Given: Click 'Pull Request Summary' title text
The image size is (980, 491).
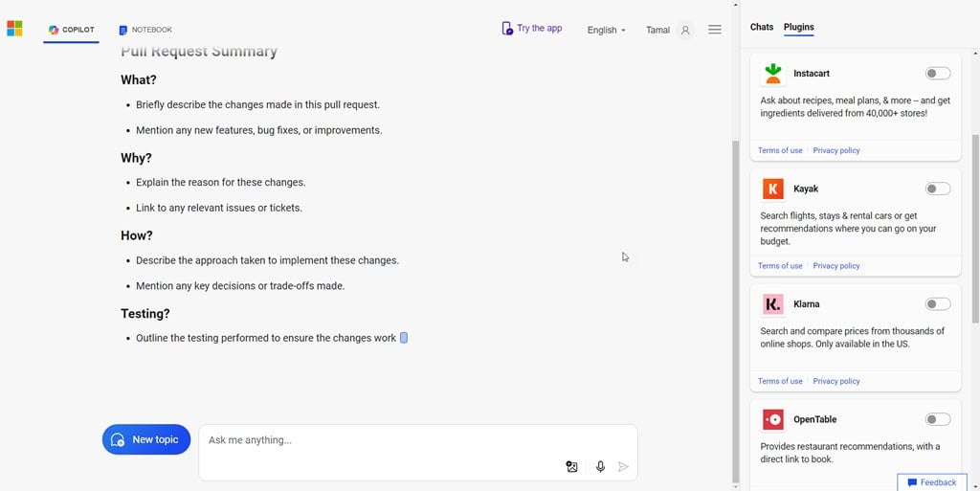Looking at the screenshot, I should point(199,52).
